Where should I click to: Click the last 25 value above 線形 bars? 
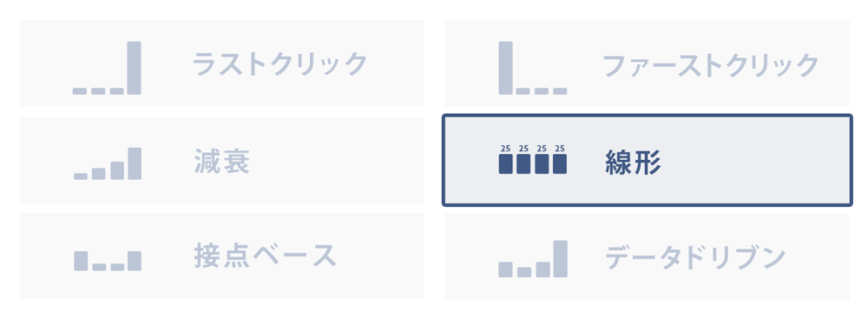click(560, 149)
